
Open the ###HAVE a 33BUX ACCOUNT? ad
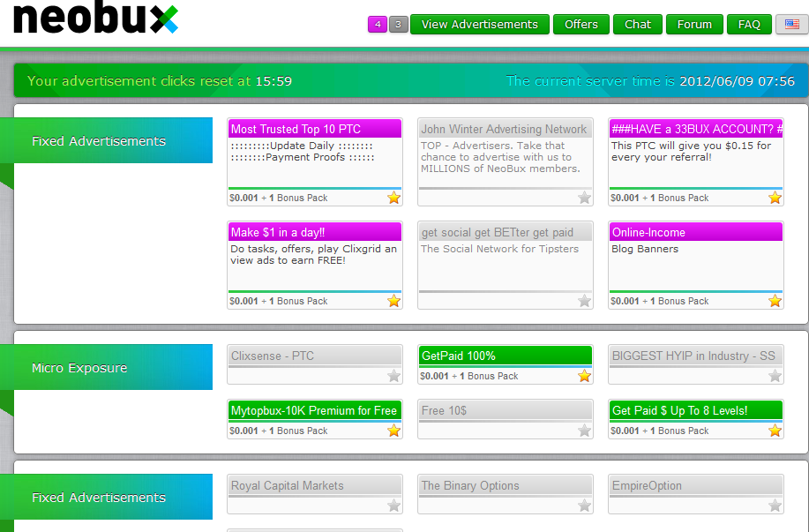click(x=696, y=129)
